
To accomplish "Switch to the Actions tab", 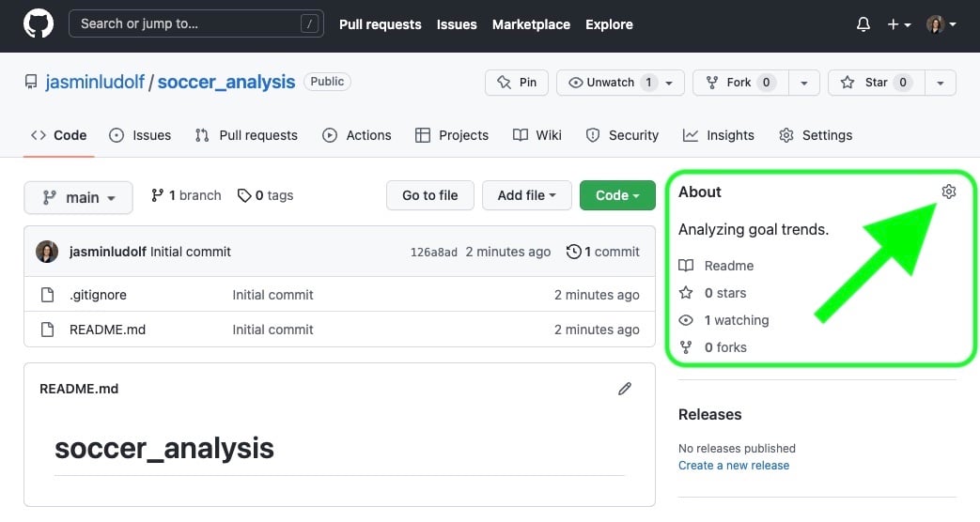I will pos(357,135).
